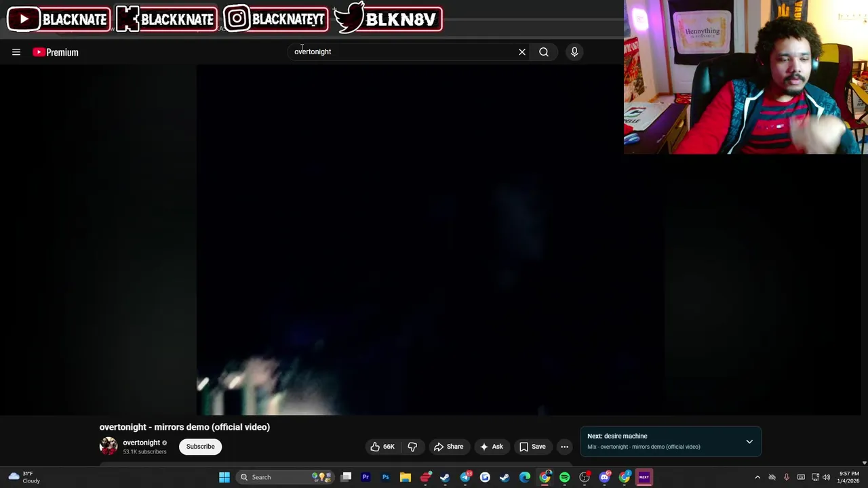Screen dimensions: 868x488
Task: Select the video title "overtonight - mirrors demo"
Action: 184,427
